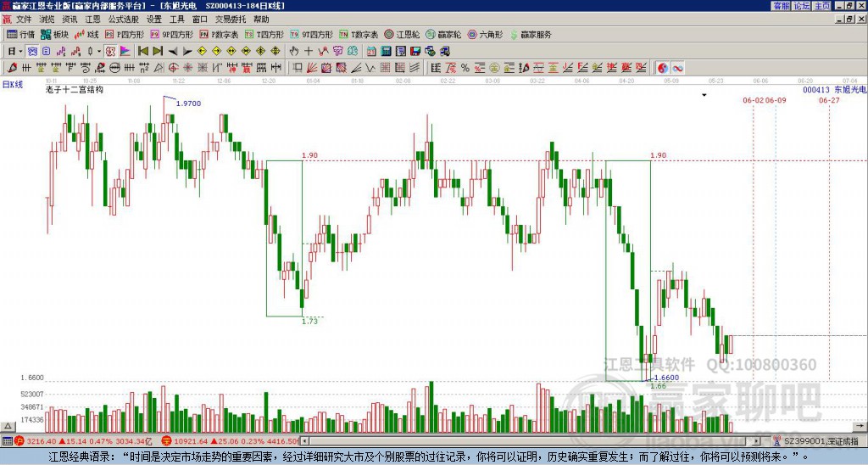This screenshot has width=868, height=465.
Task: Open the 客服 link in title bar
Action: point(781,6)
